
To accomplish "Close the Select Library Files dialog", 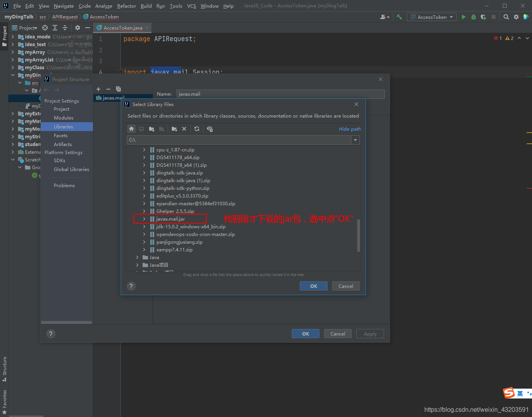I will tap(356, 104).
